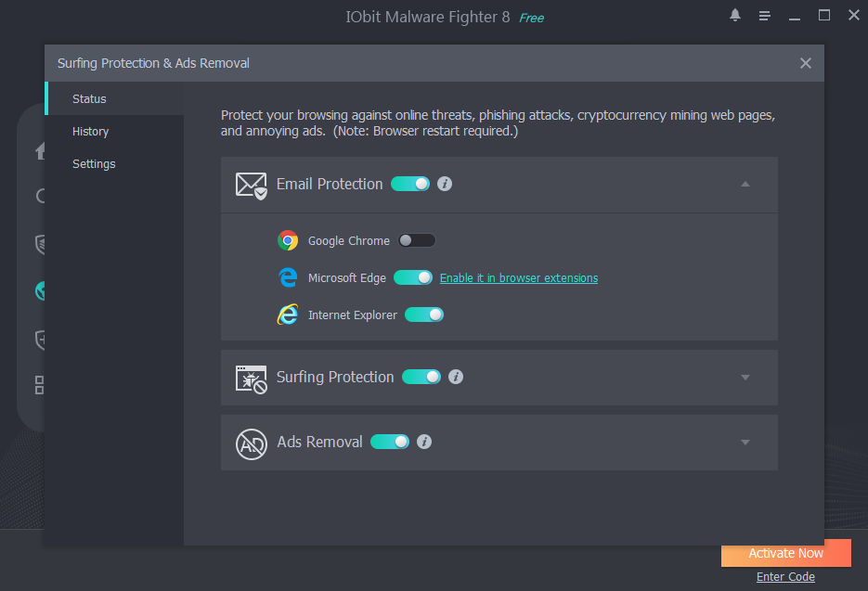Click the Ads Removal info icon
The image size is (868, 591).
pyautogui.click(x=424, y=442)
